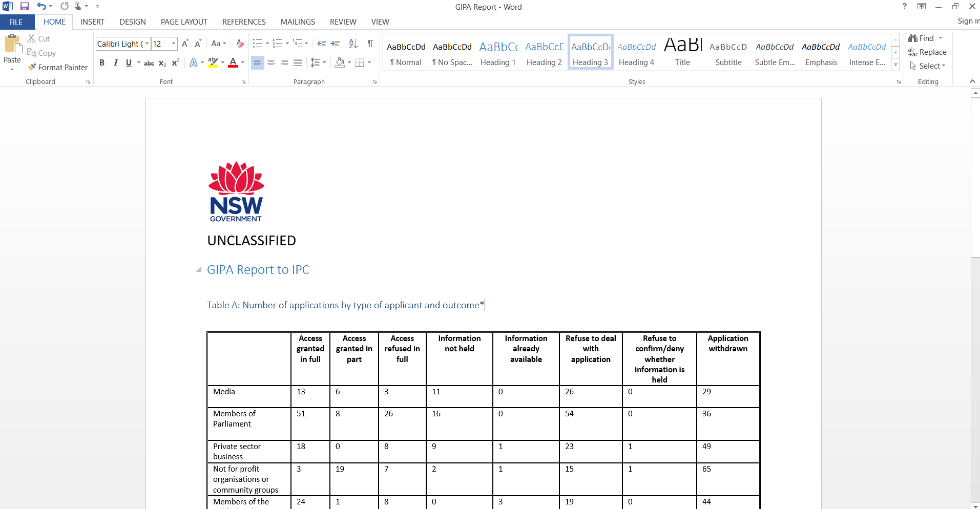The width and height of the screenshot is (980, 509).
Task: Switch to the REVIEW tab
Action: click(343, 22)
